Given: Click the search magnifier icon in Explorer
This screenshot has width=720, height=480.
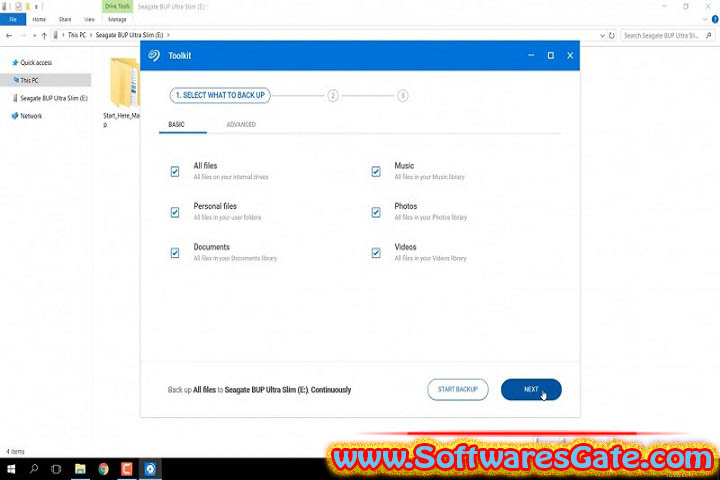Looking at the screenshot, I should [709, 35].
